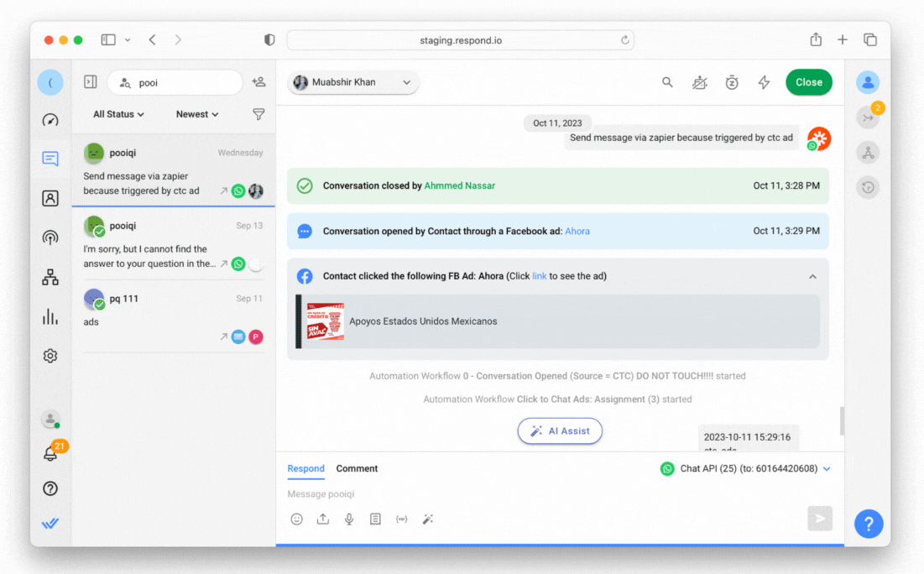The width and height of the screenshot is (924, 574).
Task: Click the contact search field with 'pooi'
Action: 175,82
